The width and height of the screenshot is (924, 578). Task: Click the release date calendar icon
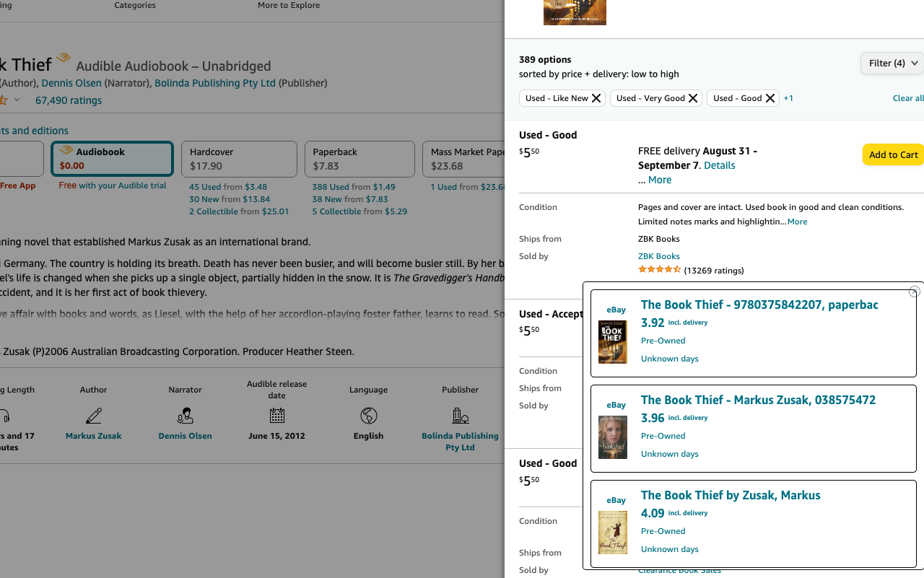click(x=277, y=416)
